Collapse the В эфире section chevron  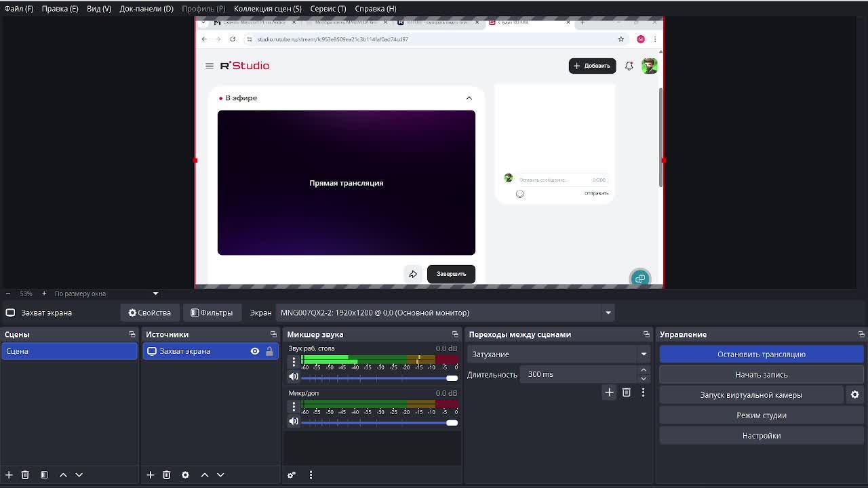click(x=469, y=98)
